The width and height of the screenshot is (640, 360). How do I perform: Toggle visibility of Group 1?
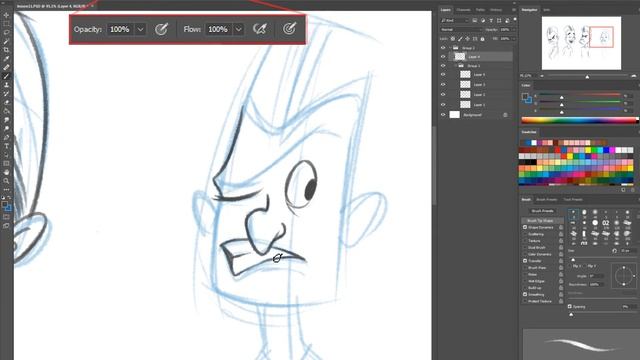(443, 66)
